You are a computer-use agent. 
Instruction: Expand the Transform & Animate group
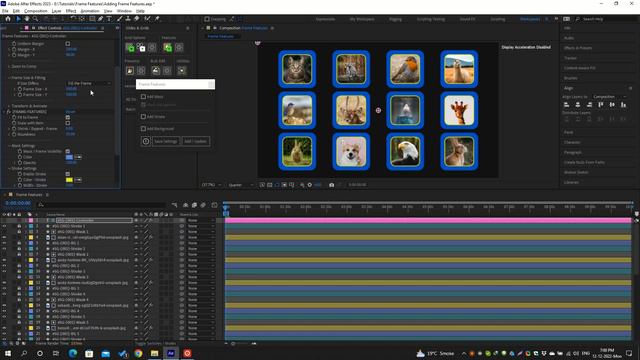[x=9, y=106]
